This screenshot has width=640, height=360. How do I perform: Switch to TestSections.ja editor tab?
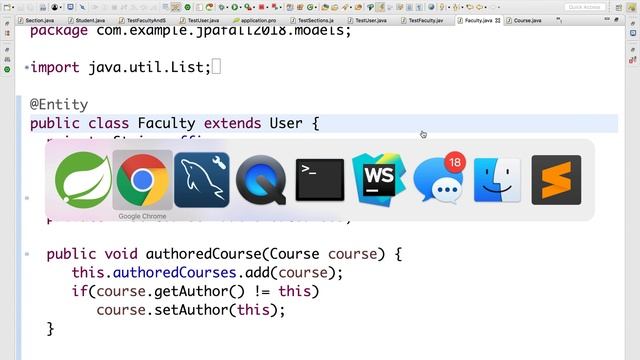(313, 20)
